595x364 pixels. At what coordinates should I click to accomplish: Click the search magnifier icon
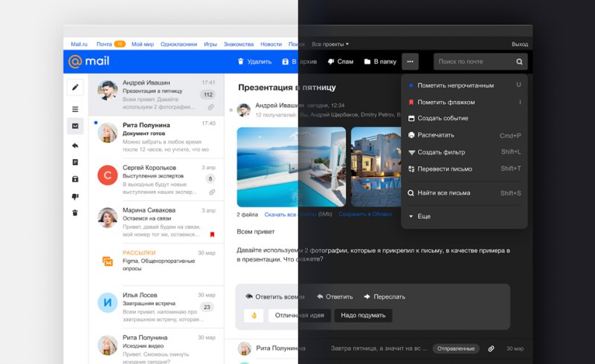[x=519, y=62]
